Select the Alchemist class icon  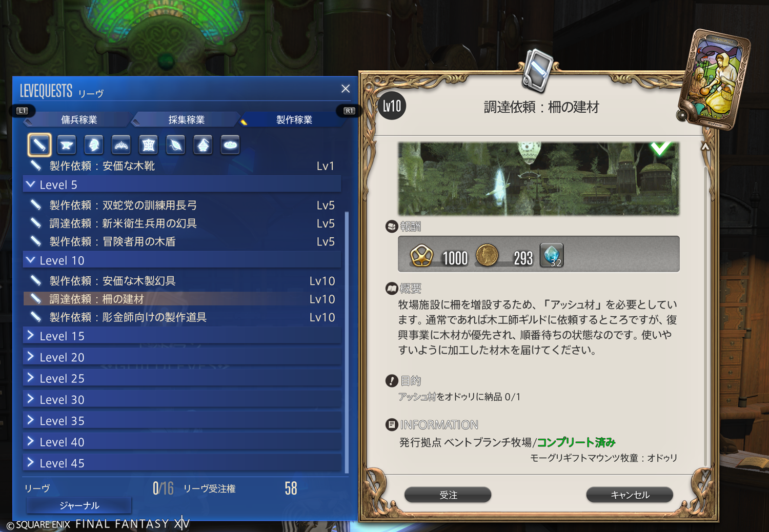tap(203, 145)
